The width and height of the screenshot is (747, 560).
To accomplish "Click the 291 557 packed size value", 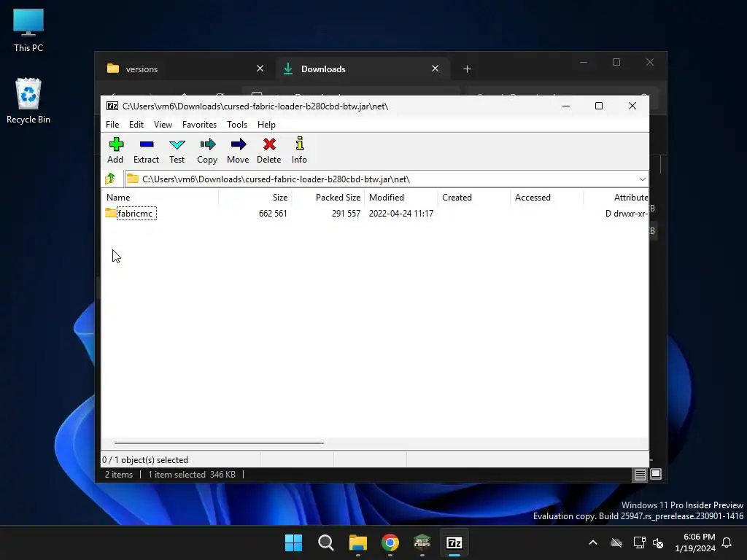I will [346, 214].
